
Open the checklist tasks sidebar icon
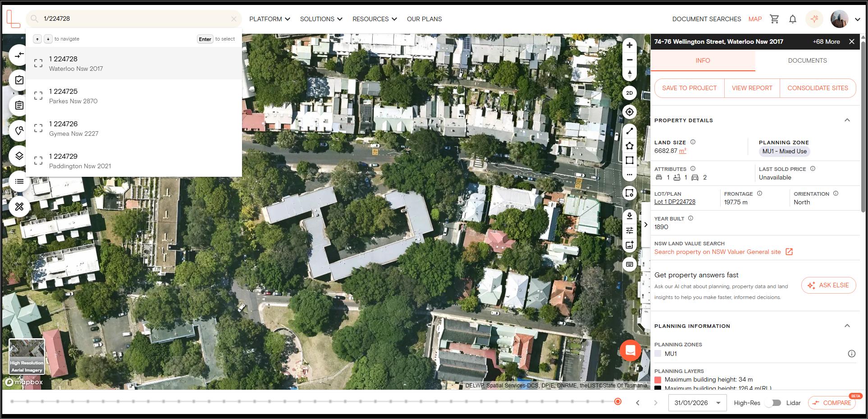click(19, 80)
